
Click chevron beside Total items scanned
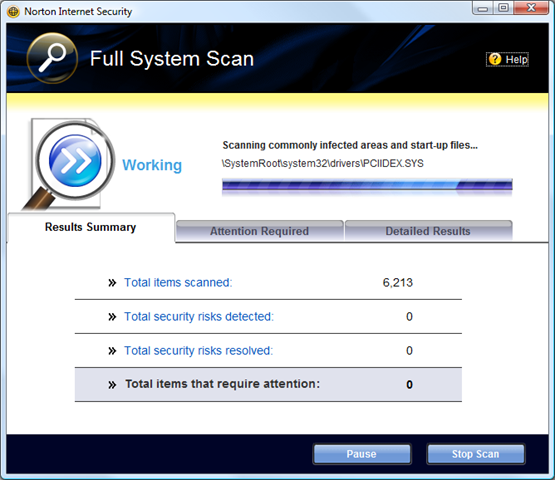coord(112,282)
